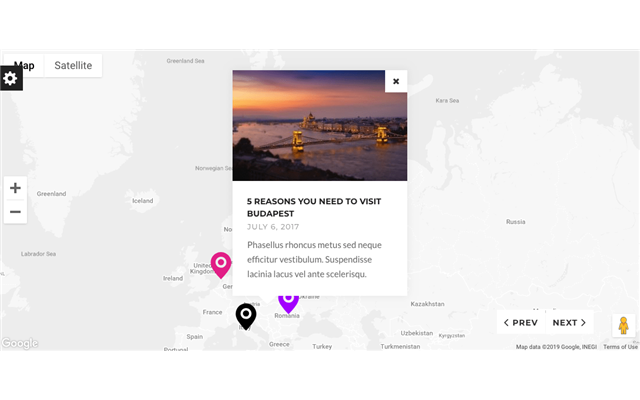Click the Terms of Use link
Image resolution: width=640 pixels, height=400 pixels.
[620, 347]
